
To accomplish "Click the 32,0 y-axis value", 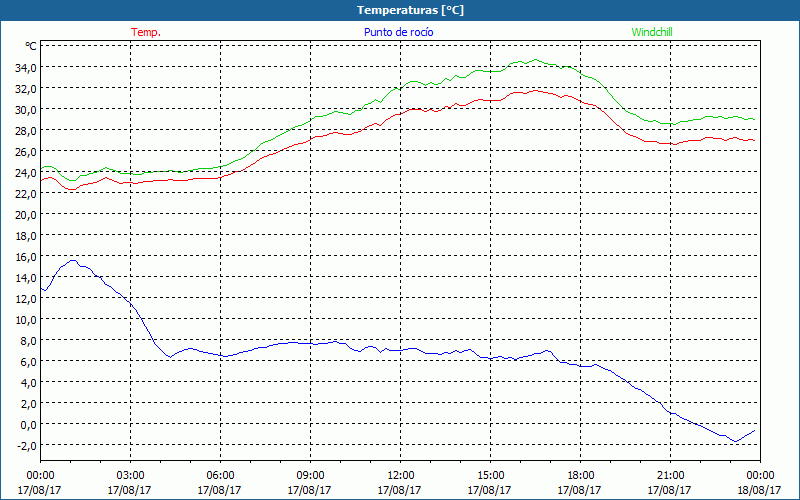I will click(x=26, y=88).
